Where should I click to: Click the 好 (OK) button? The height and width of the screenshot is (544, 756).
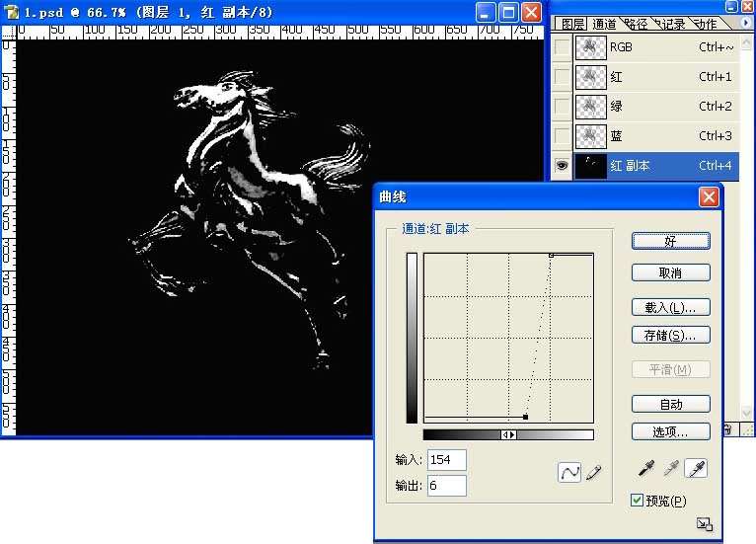pos(670,241)
